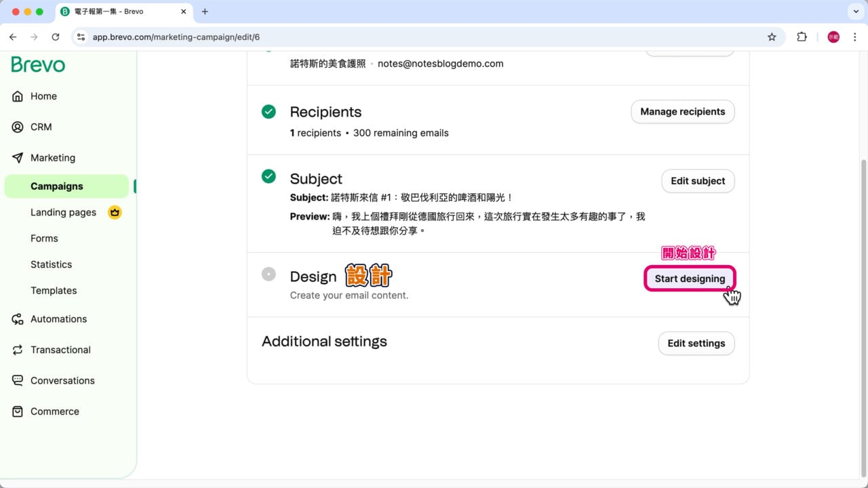Viewport: 868px width, 488px height.
Task: Select Home in the sidebar
Action: [x=43, y=96]
